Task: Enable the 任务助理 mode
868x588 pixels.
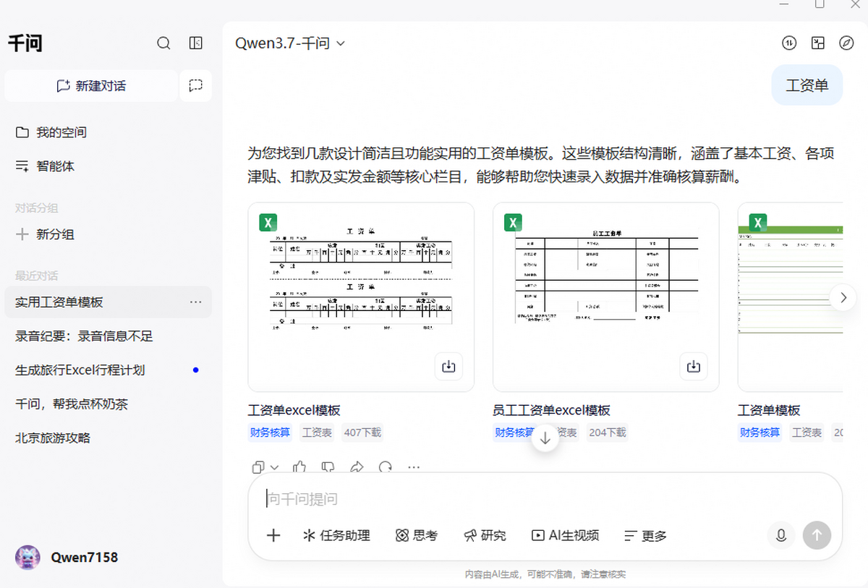Action: tap(336, 535)
